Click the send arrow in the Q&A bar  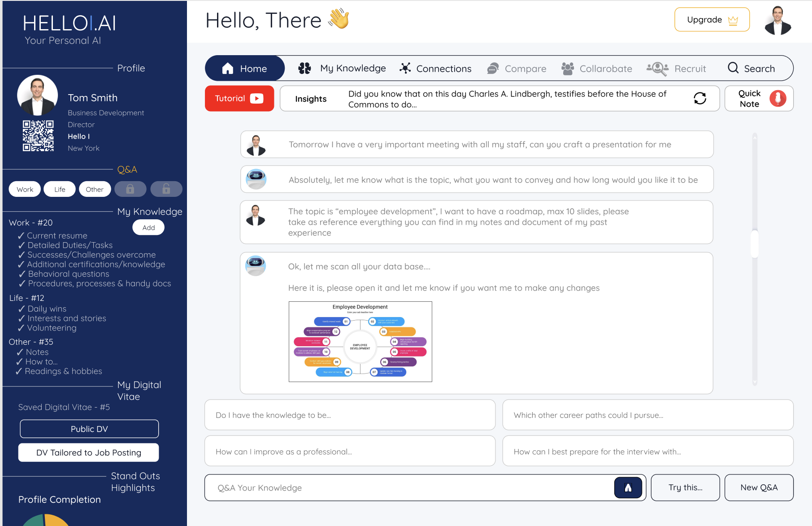pyautogui.click(x=628, y=487)
